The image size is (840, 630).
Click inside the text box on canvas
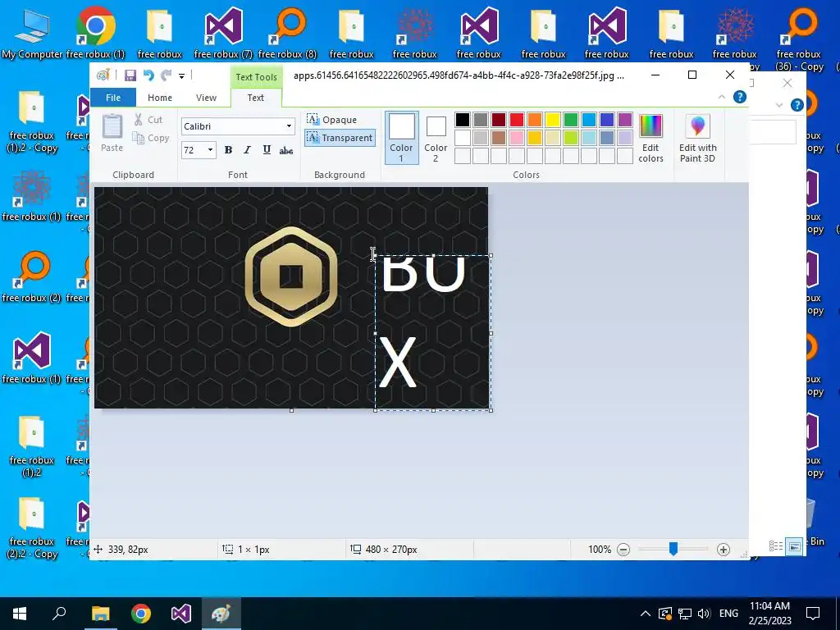[433, 333]
